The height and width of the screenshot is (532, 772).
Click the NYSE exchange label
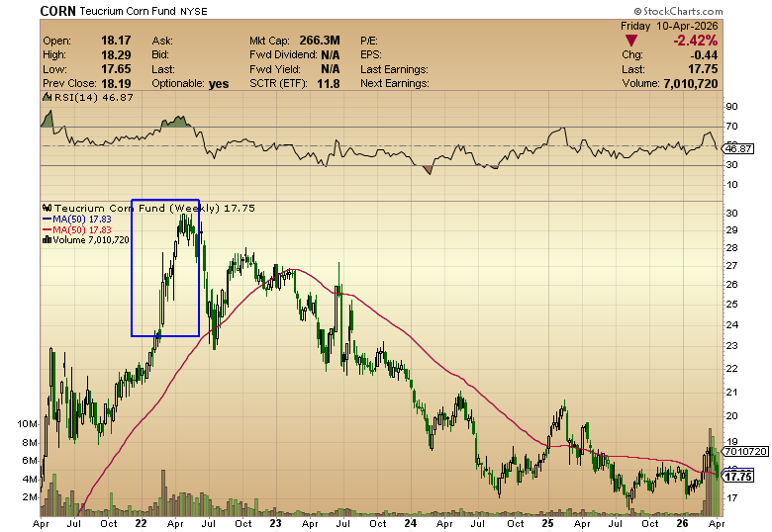click(x=193, y=11)
